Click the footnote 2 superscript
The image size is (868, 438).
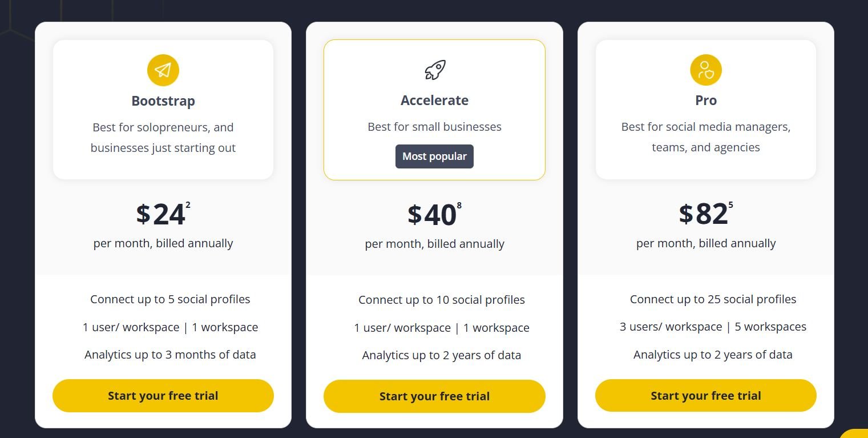coord(188,206)
